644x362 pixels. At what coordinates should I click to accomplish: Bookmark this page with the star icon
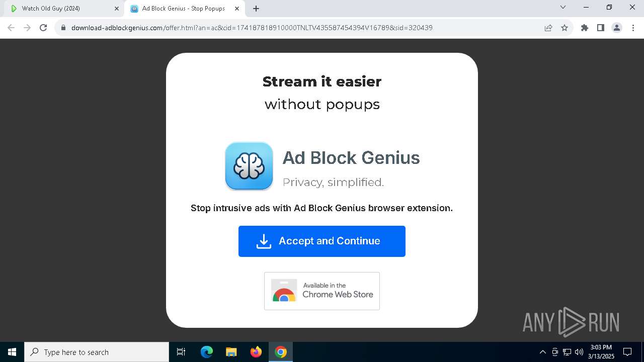(565, 28)
